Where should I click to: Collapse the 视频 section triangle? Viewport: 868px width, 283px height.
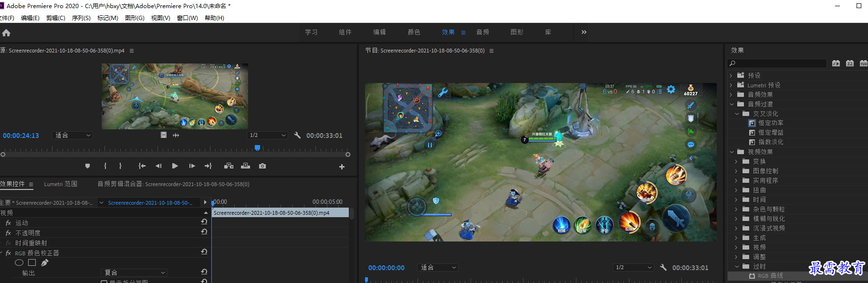tap(206, 213)
